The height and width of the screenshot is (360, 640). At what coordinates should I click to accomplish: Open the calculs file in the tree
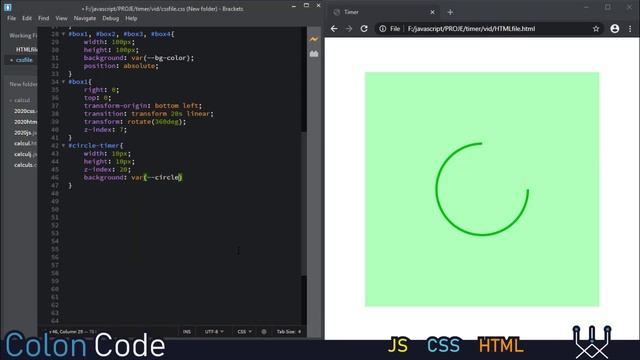pos(25,165)
